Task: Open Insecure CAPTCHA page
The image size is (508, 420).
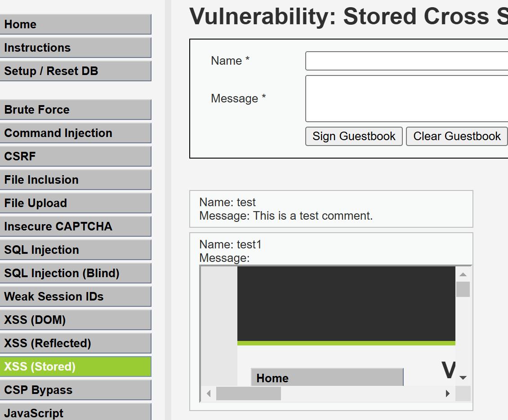Action: (x=76, y=226)
